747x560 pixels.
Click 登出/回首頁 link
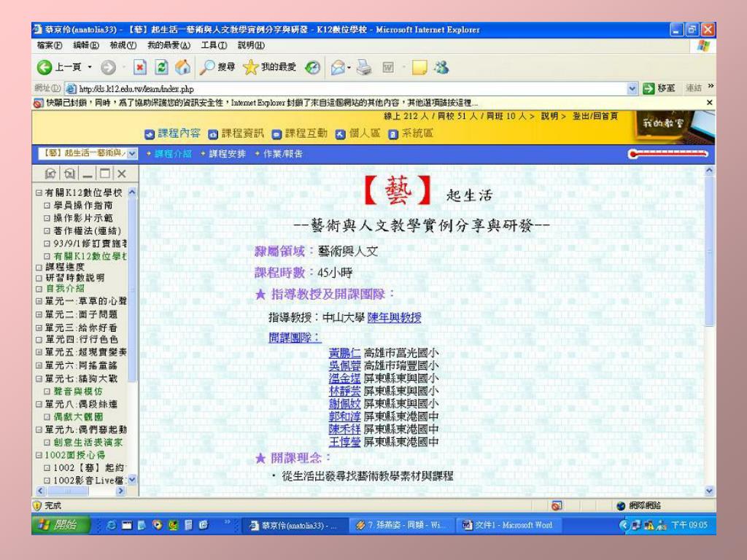coord(595,116)
